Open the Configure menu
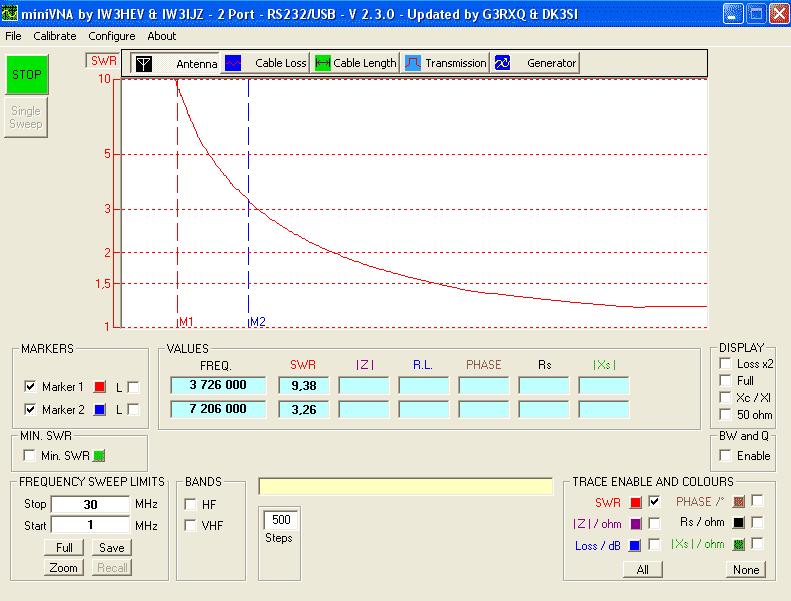791x601 pixels. tap(111, 36)
